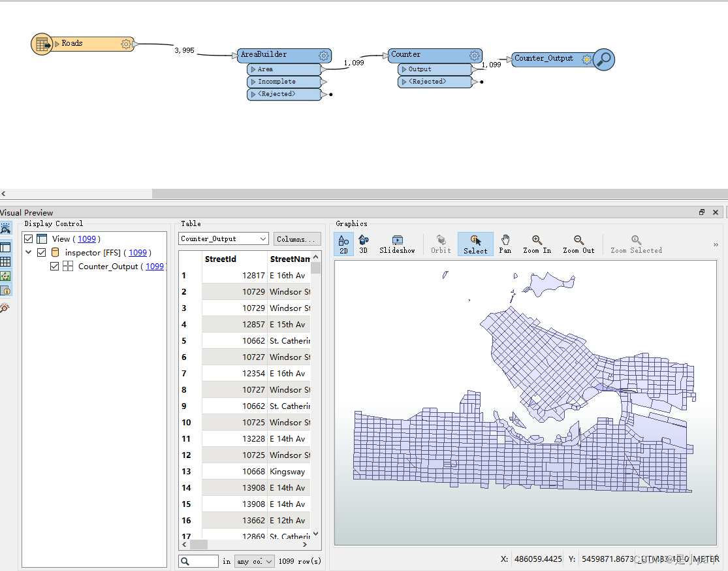
Task: Switch graphics to 3D view mode
Action: (364, 244)
